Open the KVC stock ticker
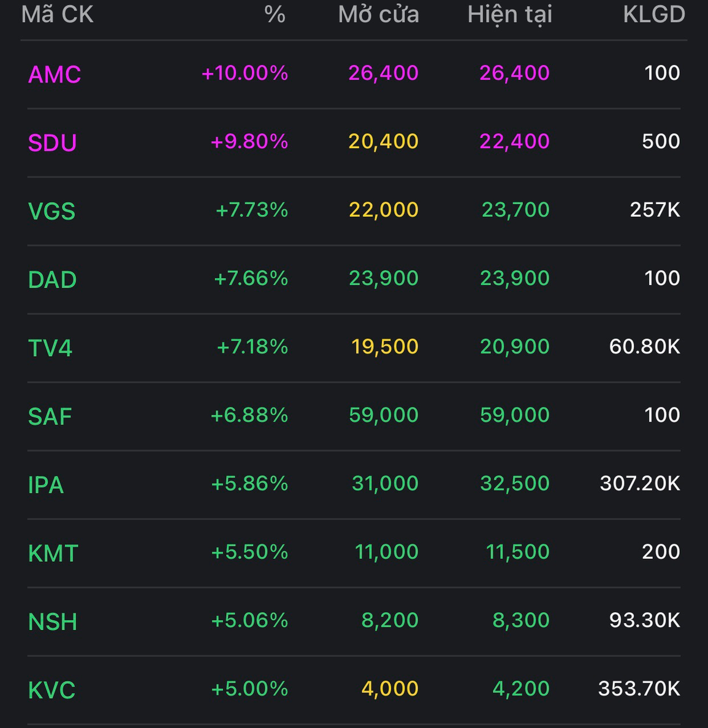Screen dimensions: 708x728 pyautogui.click(x=52, y=690)
